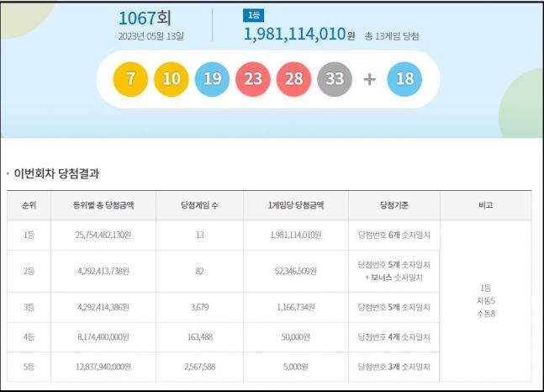Click the blue 1등 badge above prize
The image size is (544, 392).
[251, 15]
